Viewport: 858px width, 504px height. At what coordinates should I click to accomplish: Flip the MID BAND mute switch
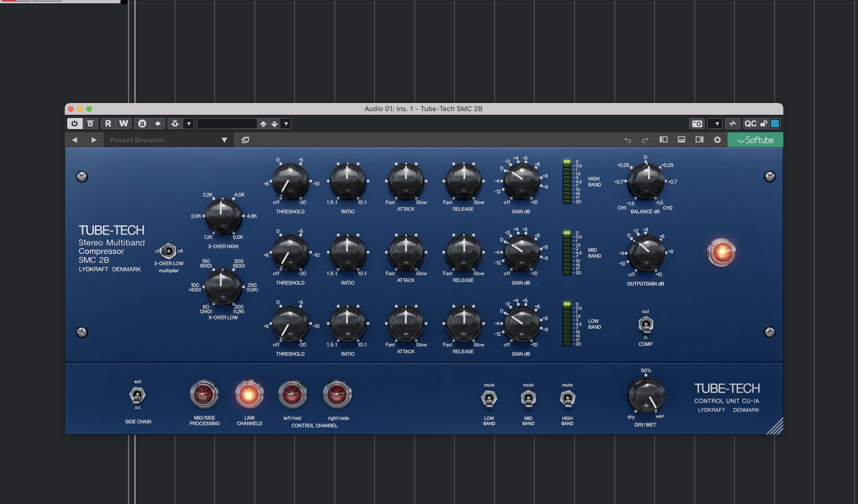tap(528, 398)
